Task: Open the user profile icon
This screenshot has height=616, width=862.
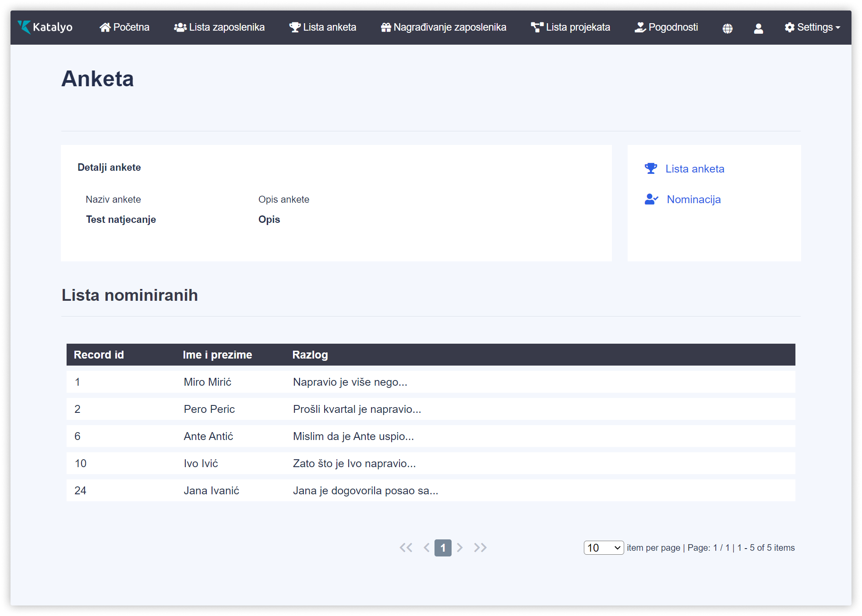Action: 758,28
